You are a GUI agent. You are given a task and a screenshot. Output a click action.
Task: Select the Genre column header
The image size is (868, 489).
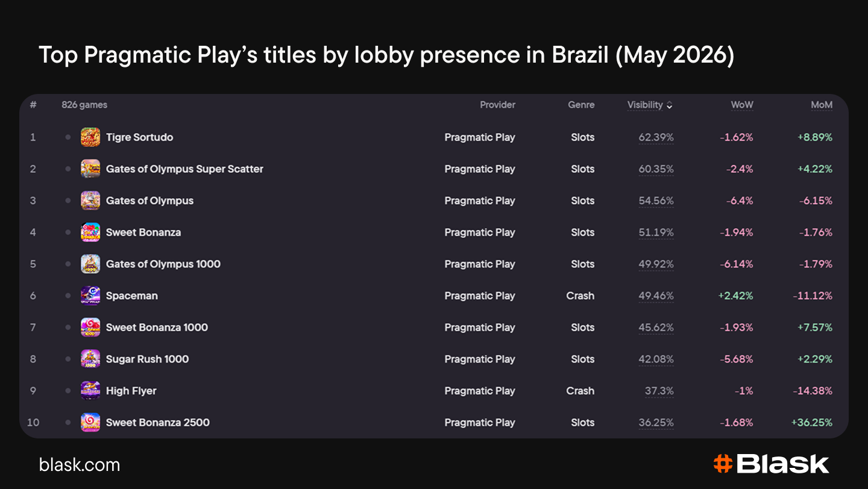click(x=581, y=105)
